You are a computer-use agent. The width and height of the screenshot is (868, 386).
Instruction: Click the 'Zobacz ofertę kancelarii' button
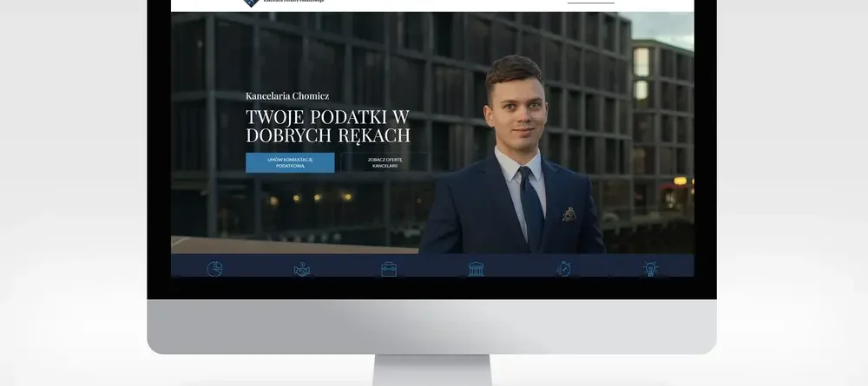coord(385,162)
